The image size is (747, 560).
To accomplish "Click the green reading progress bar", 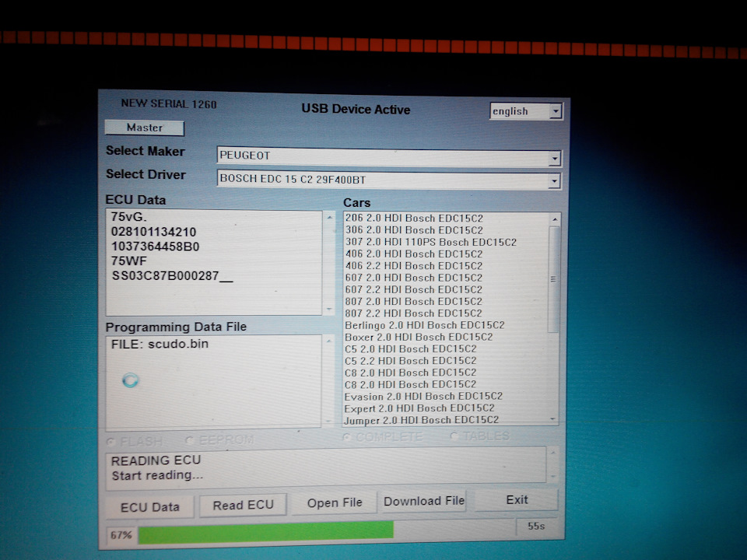I will (x=266, y=532).
